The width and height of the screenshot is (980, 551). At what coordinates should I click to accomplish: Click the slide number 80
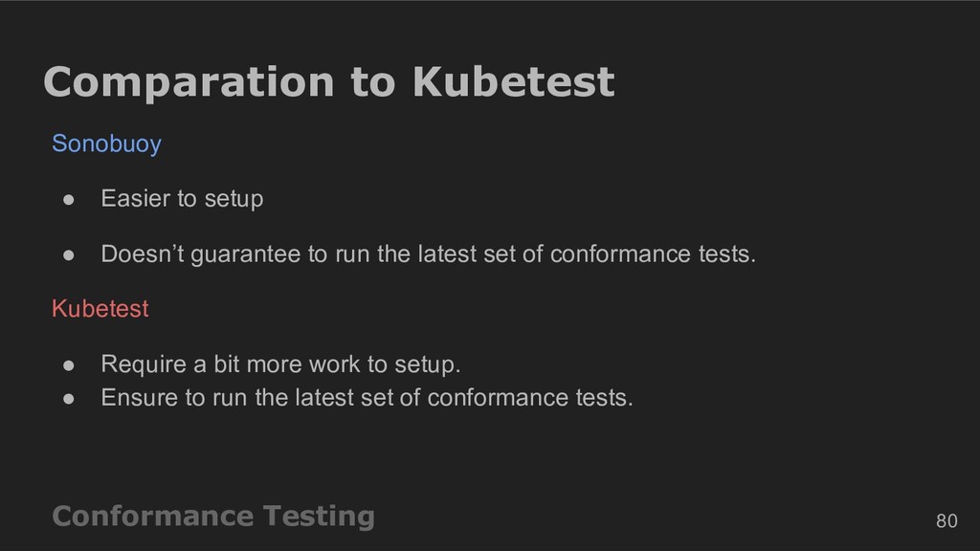coord(947,521)
